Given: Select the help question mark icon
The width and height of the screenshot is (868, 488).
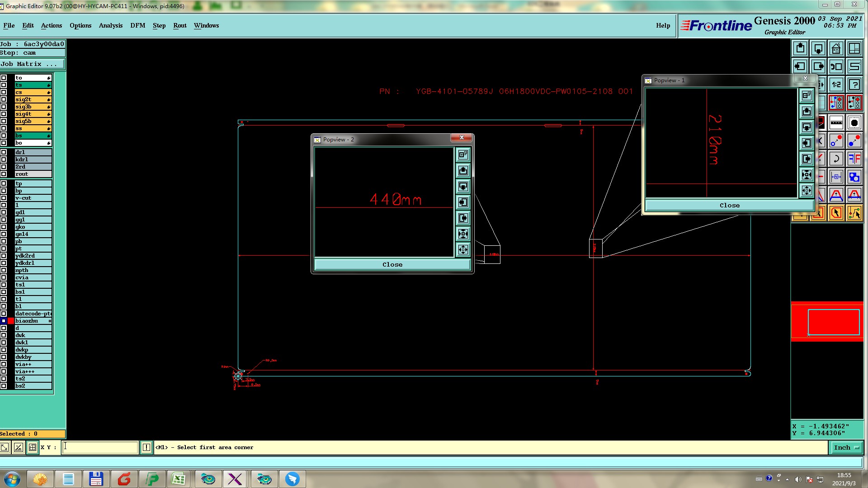Looking at the screenshot, I should point(854,84).
